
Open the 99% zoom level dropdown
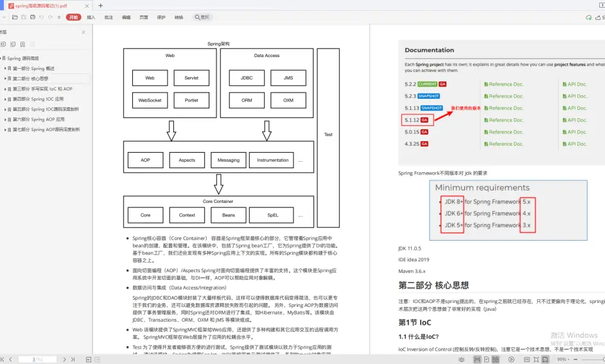563,360
